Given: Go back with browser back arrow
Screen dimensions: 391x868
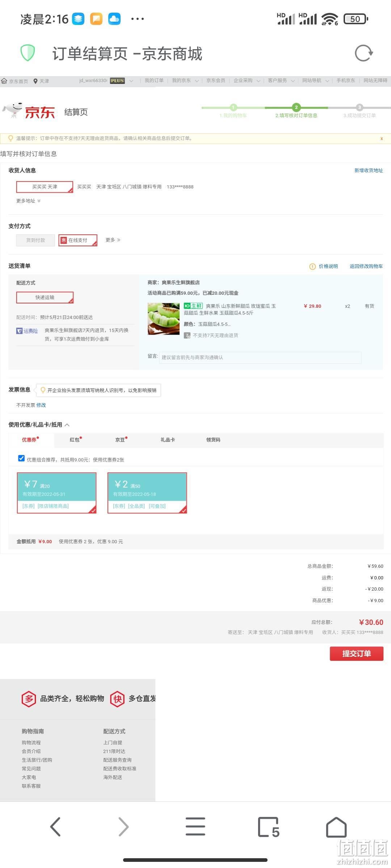Looking at the screenshot, I should 55,827.
